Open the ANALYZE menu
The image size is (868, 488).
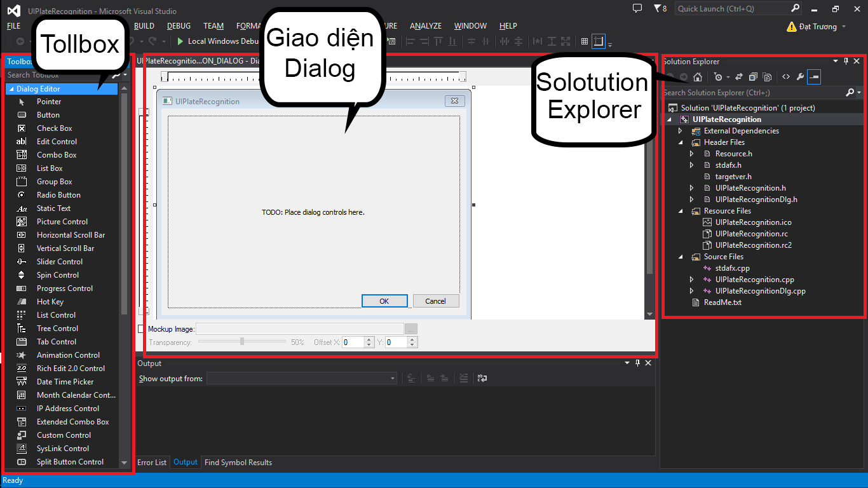coord(426,26)
